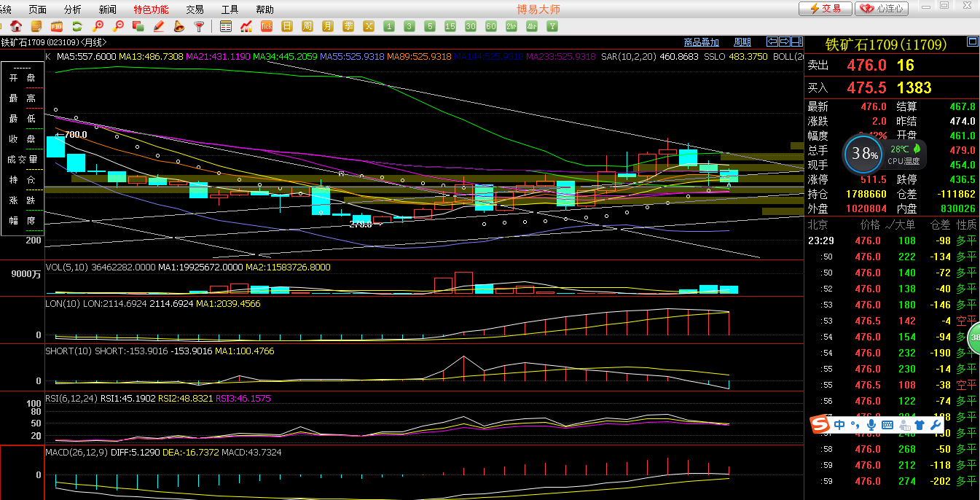Click the 性质 column header
Screen dimensions: 980x500
967,224
